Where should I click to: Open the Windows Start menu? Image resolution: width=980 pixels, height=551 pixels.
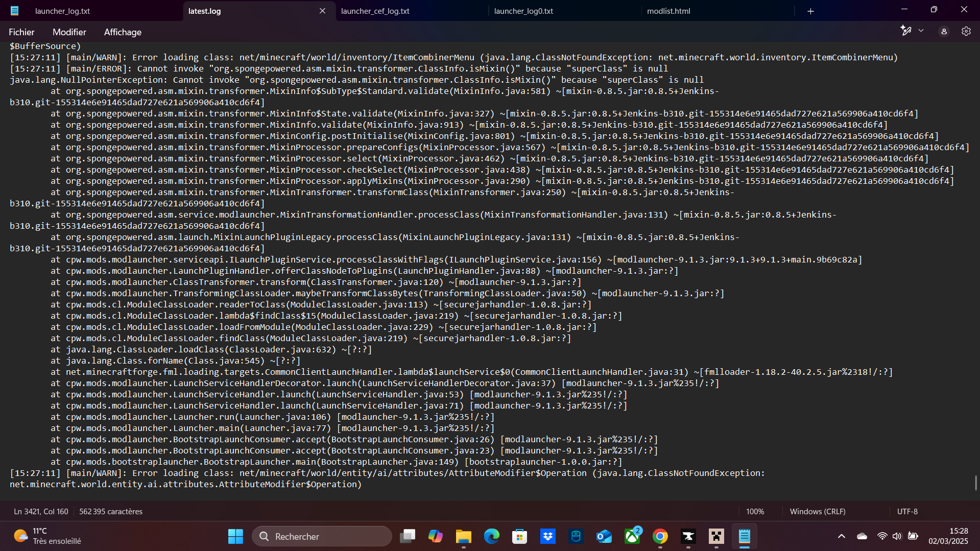(235, 536)
